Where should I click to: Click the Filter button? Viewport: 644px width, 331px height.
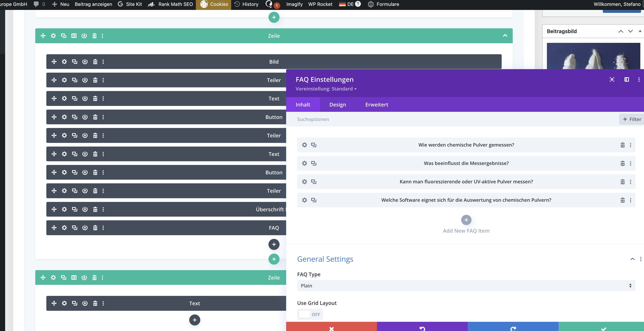pyautogui.click(x=632, y=119)
